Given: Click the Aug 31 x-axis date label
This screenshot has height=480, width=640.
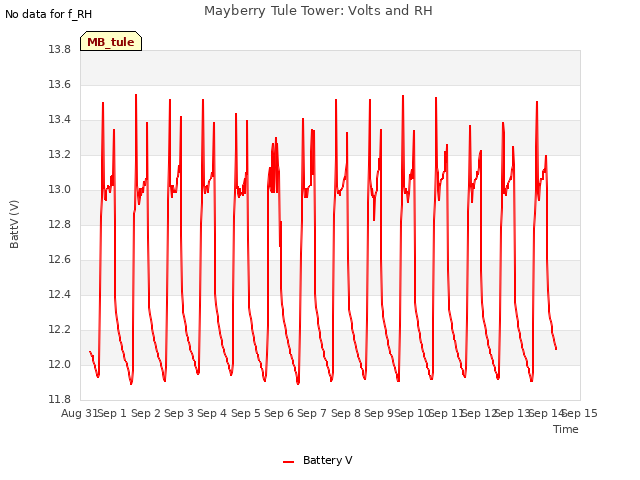Looking at the screenshot, I should coord(79,413).
